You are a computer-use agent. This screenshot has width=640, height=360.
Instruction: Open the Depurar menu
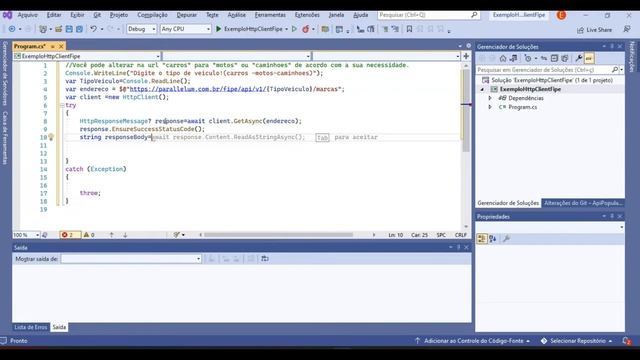[187, 15]
